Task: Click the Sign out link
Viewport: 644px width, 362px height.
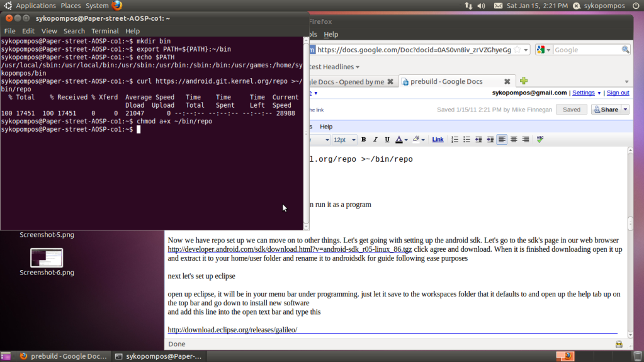Action: coord(618,93)
